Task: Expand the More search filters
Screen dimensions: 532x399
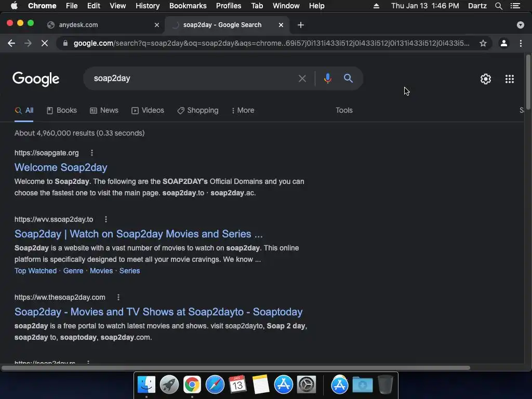Action: point(243,110)
